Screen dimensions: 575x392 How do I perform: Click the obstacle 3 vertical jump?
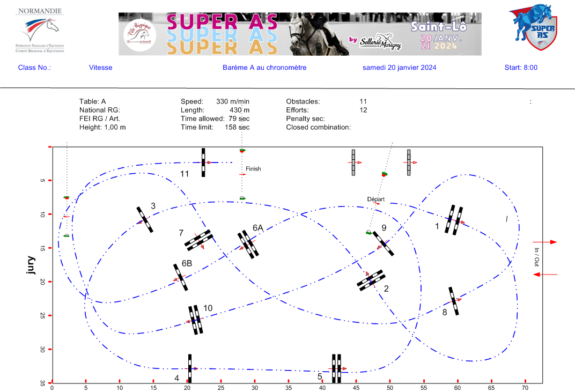(x=144, y=219)
